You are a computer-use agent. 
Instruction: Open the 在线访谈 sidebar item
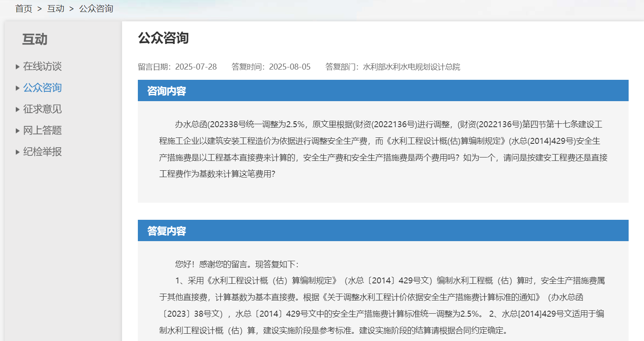[42, 66]
